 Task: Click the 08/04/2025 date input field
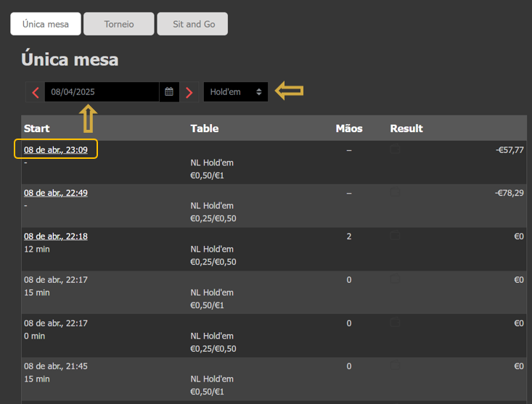tap(102, 92)
